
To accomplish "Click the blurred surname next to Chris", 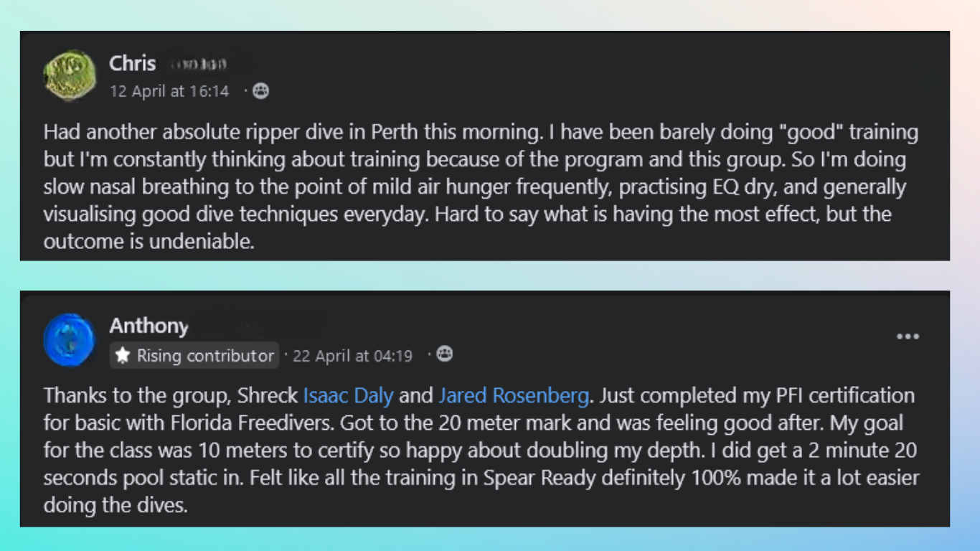I will [x=199, y=65].
